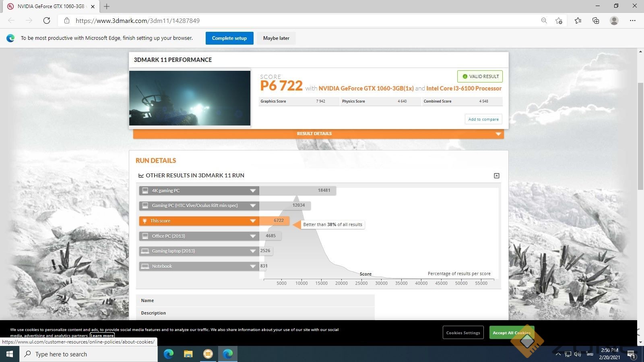644x362 pixels.
Task: Click Complete setup in Edge banner
Action: pos(229,38)
